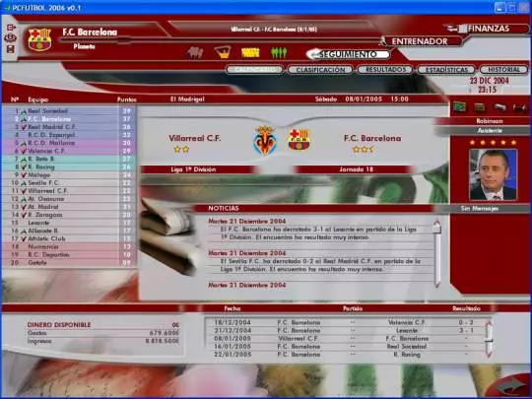
Task: Click the F.C. Barcelona crest in the match panel
Action: [x=299, y=140]
